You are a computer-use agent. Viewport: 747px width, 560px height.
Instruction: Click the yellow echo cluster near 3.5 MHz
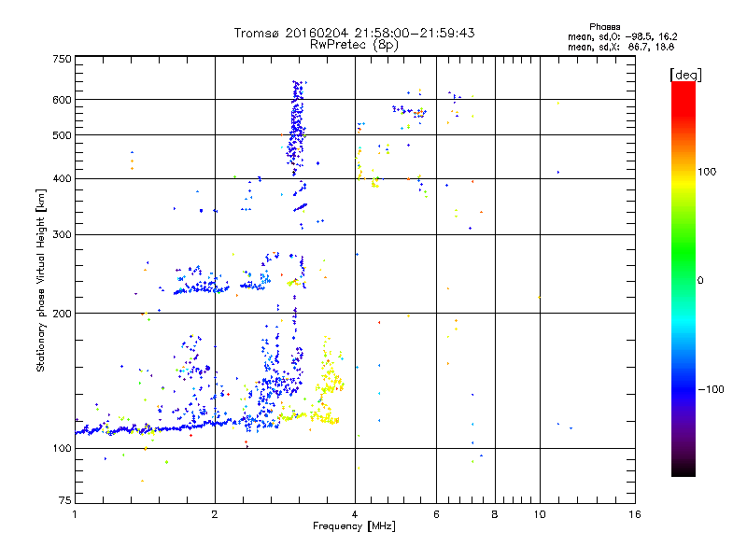(329, 381)
